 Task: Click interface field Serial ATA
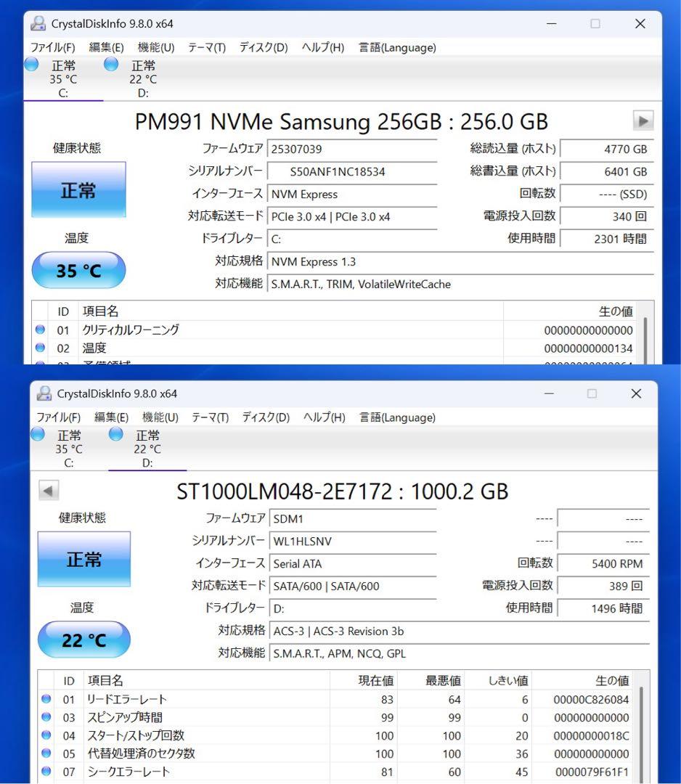pyautogui.click(x=353, y=563)
